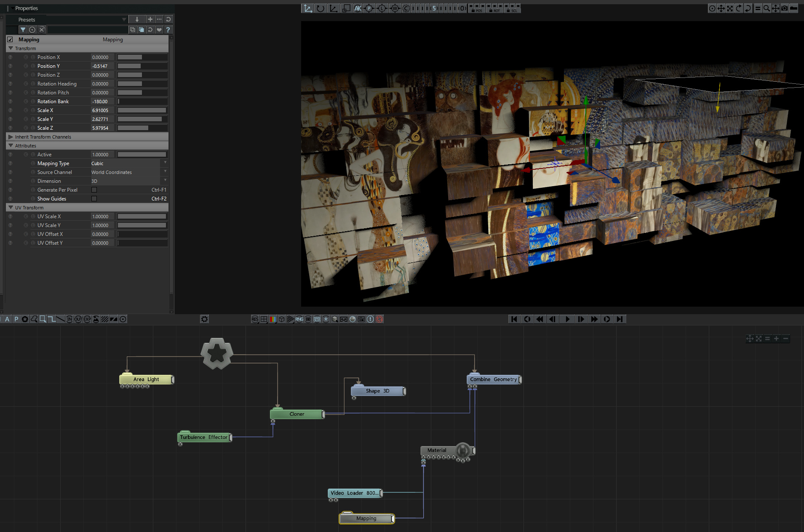Click the Position Y value field
Screen dimensions: 804x532
click(x=102, y=66)
